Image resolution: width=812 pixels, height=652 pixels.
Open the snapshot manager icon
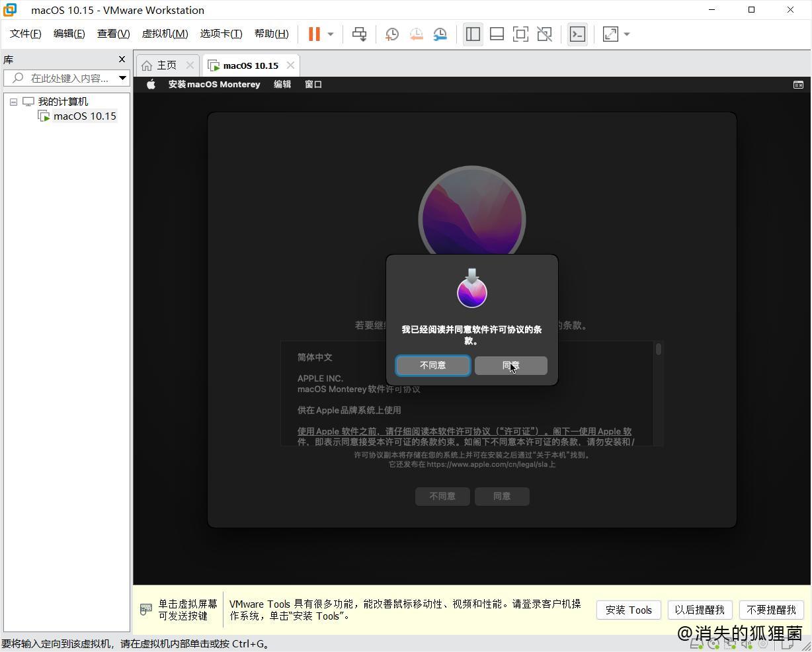(x=440, y=34)
